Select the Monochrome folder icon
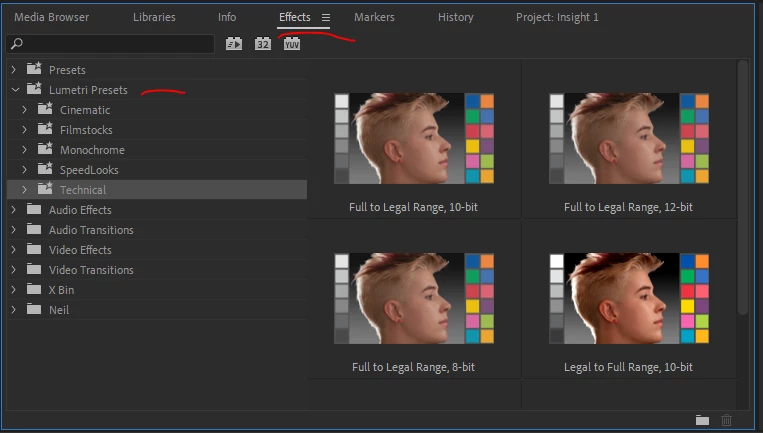The image size is (763, 433). pos(45,148)
